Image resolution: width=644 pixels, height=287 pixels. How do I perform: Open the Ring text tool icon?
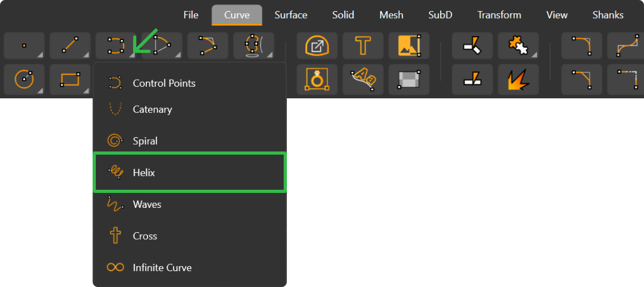click(x=317, y=80)
